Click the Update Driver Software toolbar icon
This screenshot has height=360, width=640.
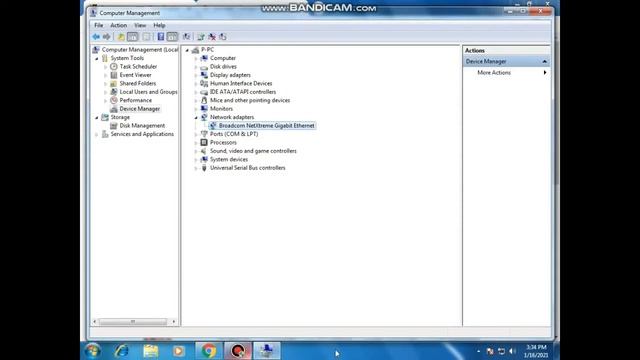200,37
